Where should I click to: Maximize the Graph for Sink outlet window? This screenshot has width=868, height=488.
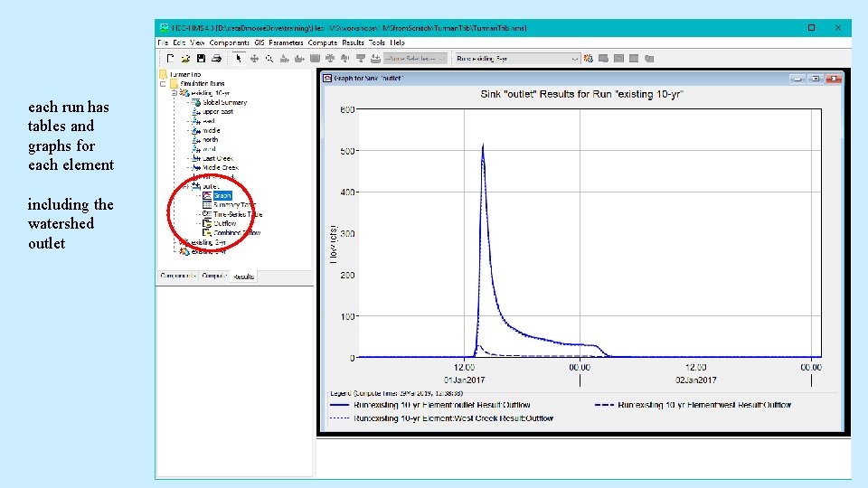click(x=816, y=79)
